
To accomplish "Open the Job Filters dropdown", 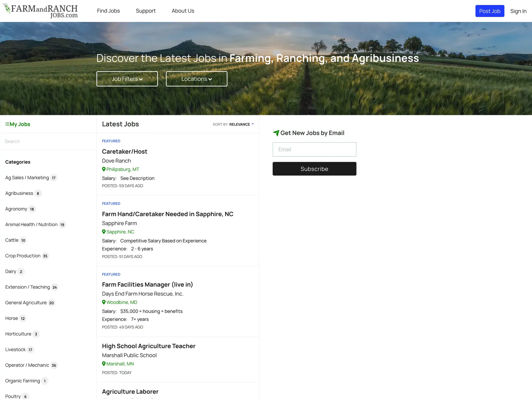I will click(127, 79).
